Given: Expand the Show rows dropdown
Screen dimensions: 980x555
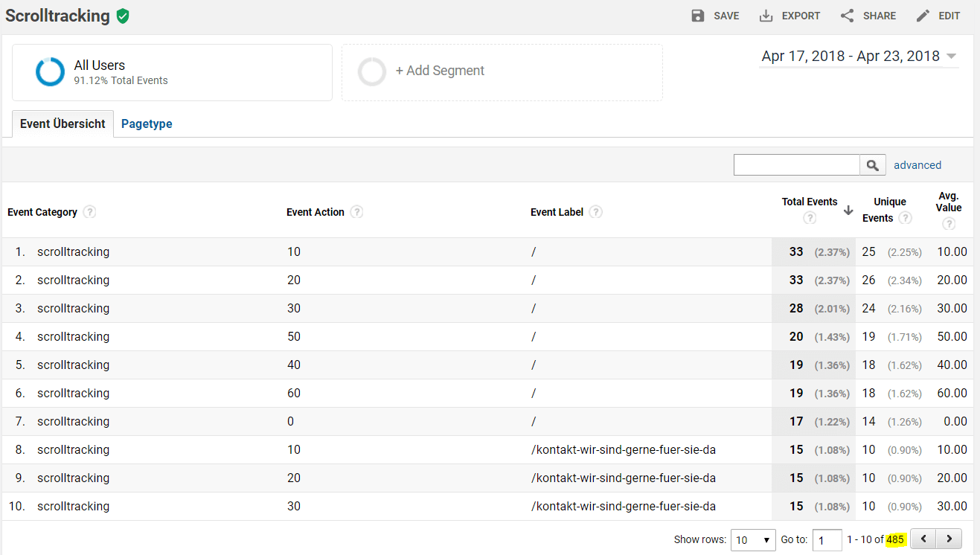Looking at the screenshot, I should pos(752,539).
